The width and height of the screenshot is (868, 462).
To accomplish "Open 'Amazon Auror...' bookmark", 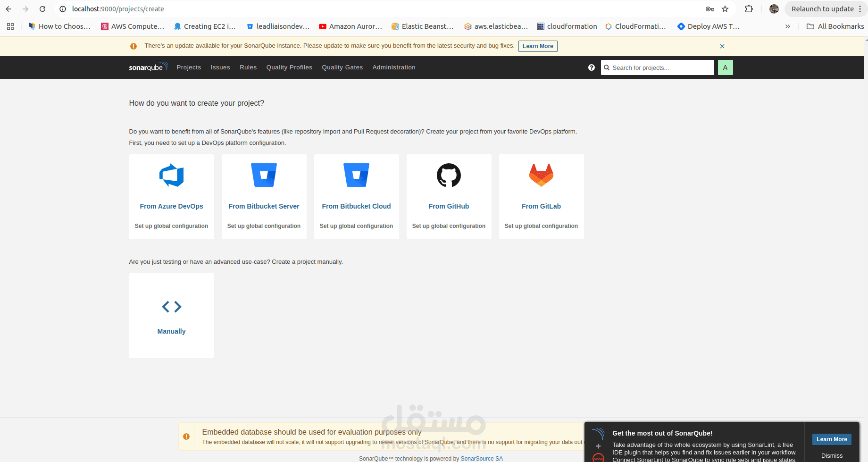I will (351, 26).
